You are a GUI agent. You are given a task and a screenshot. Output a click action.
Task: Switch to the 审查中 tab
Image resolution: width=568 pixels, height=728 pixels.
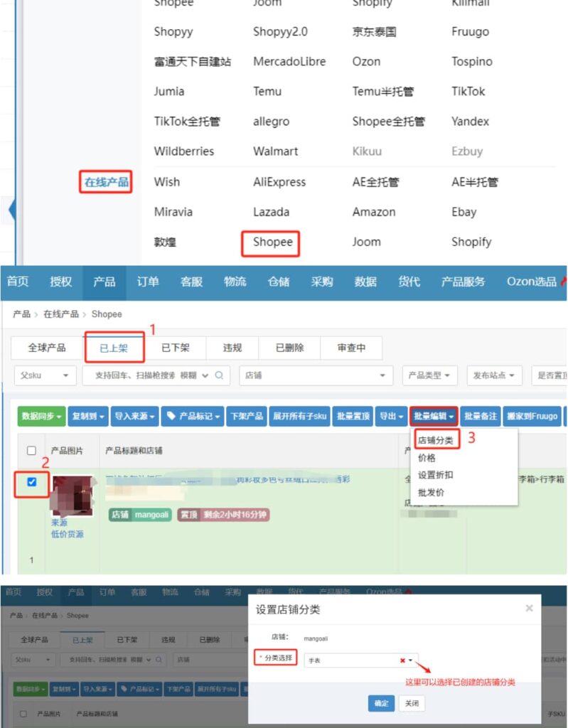pos(351,348)
